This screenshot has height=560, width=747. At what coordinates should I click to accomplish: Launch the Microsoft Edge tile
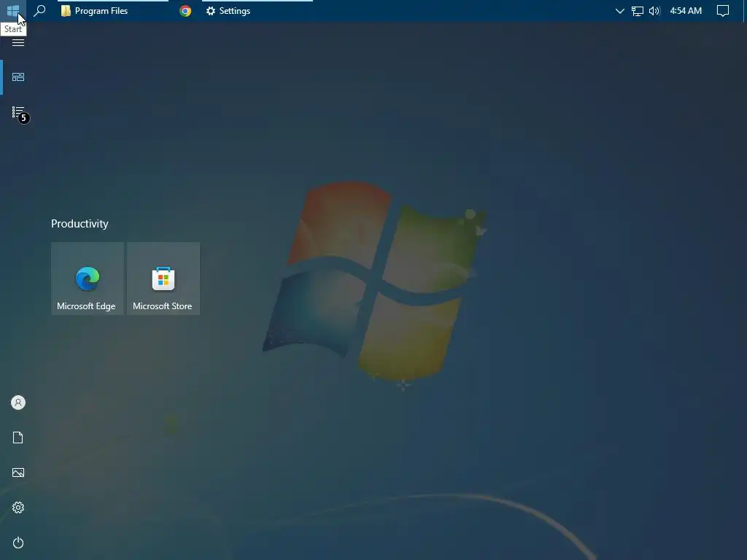coord(88,279)
